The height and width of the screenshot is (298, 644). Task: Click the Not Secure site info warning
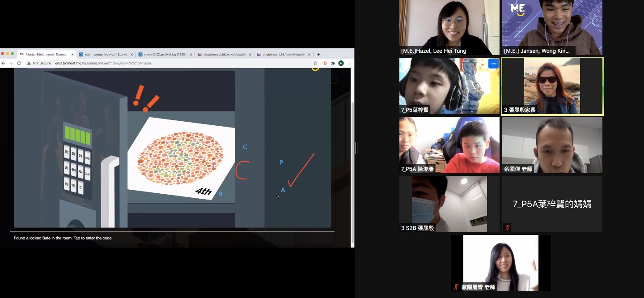(x=39, y=63)
